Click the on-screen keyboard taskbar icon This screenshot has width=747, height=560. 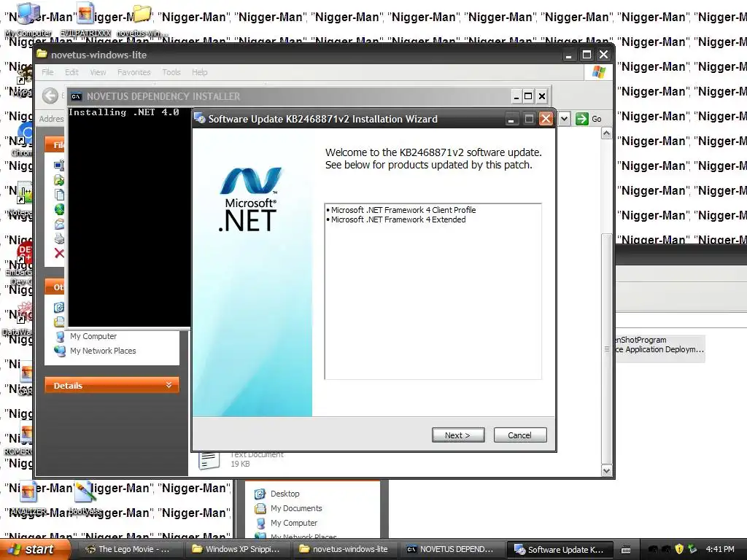[626, 550]
